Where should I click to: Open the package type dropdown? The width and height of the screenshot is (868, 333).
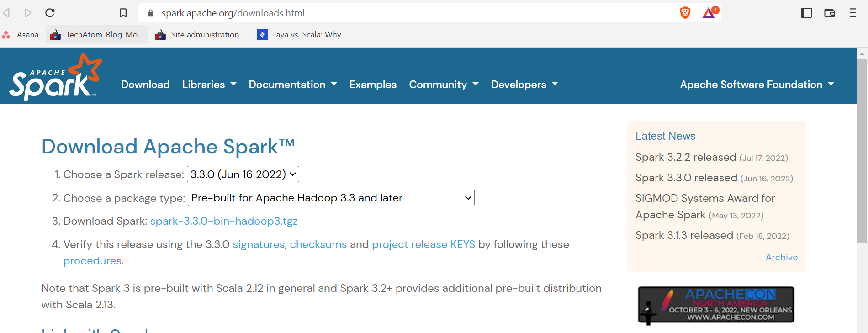coord(331,198)
